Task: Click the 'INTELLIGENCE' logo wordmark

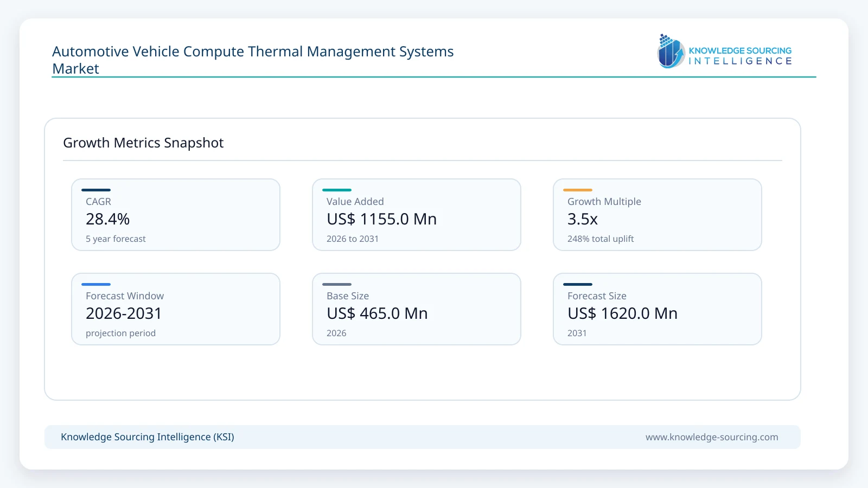Action: (740, 61)
